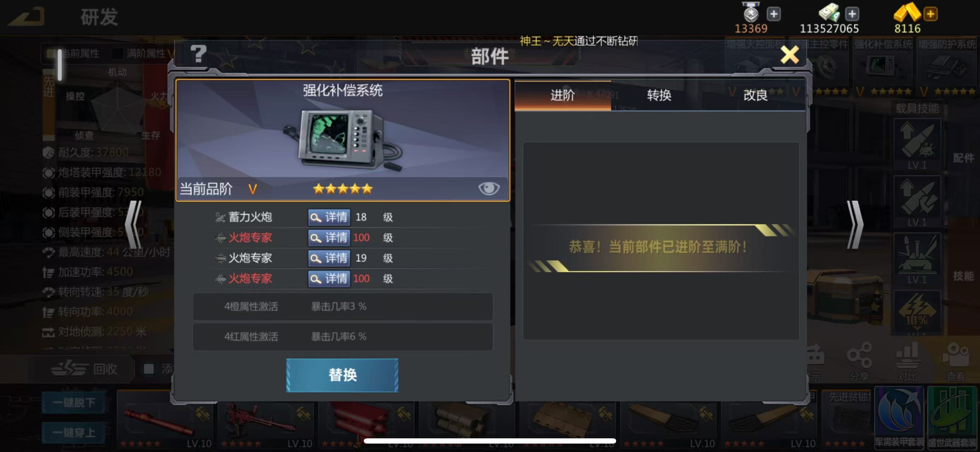Open the 分享 share icon
This screenshot has height=452, width=980.
pyautogui.click(x=860, y=362)
